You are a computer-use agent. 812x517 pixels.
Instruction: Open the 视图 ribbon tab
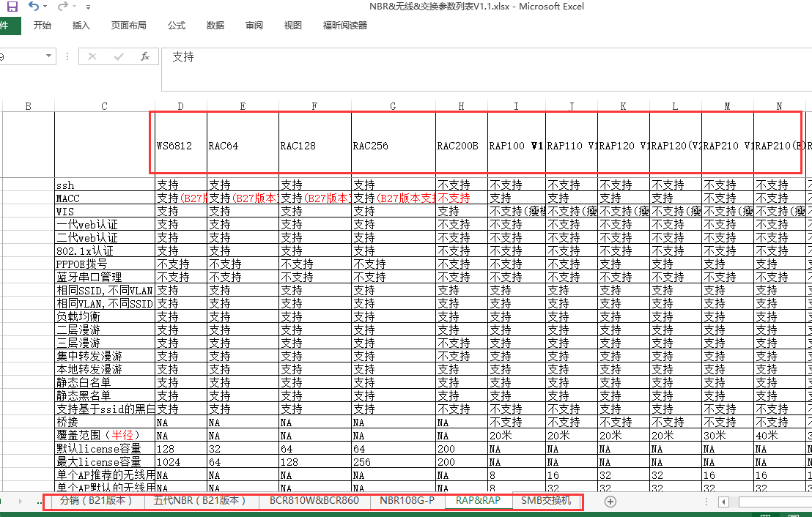(x=292, y=26)
